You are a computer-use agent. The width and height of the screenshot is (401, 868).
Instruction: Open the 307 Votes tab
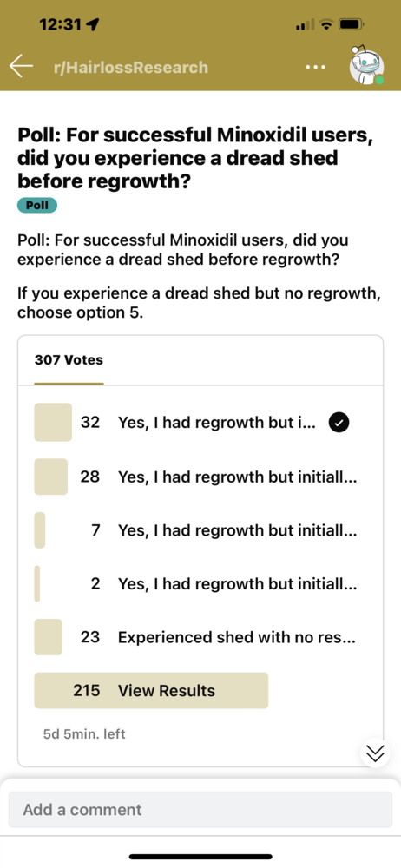pos(69,360)
